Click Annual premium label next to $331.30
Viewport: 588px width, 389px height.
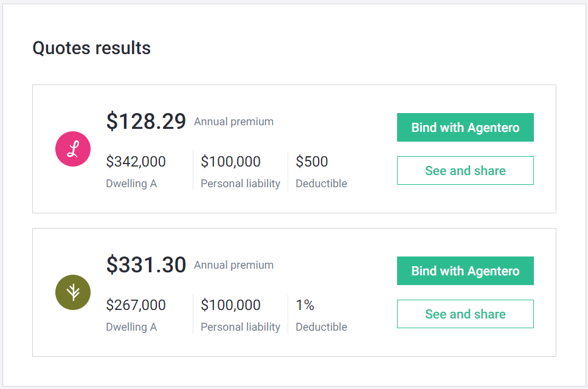click(x=233, y=265)
